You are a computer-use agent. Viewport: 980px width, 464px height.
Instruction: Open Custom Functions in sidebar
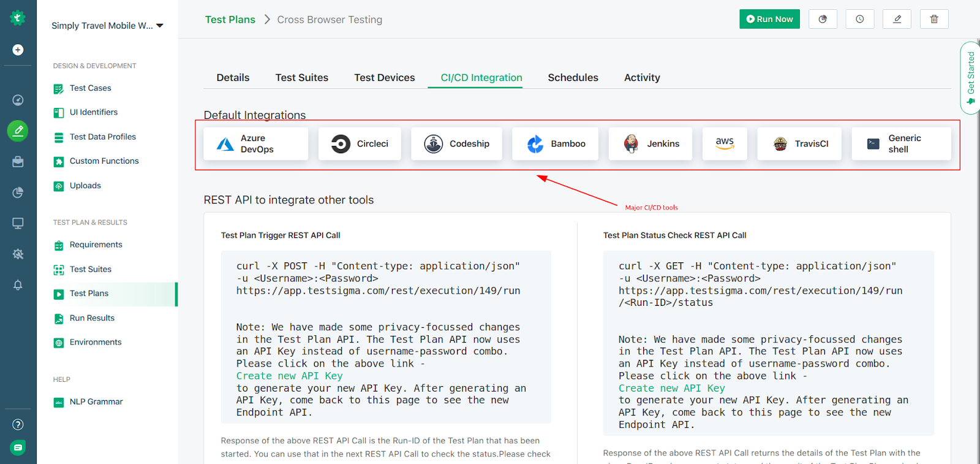104,161
